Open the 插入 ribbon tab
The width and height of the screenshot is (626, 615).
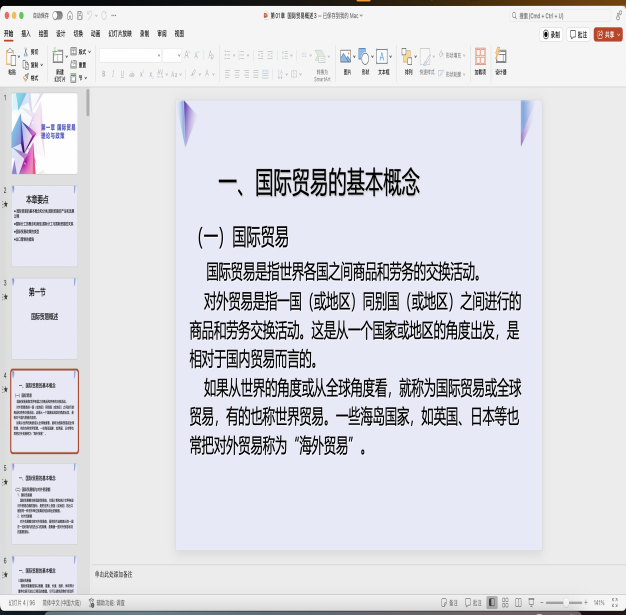(26, 33)
